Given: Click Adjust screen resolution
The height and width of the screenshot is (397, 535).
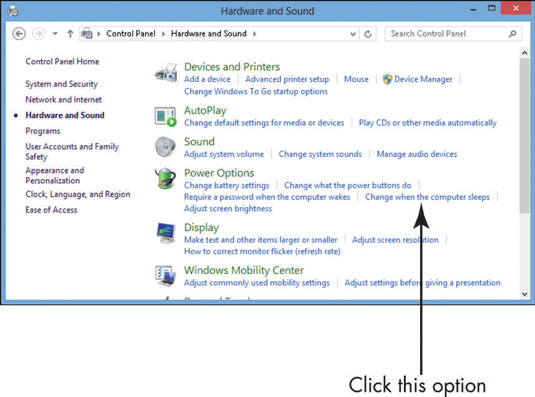Looking at the screenshot, I should tap(395, 240).
